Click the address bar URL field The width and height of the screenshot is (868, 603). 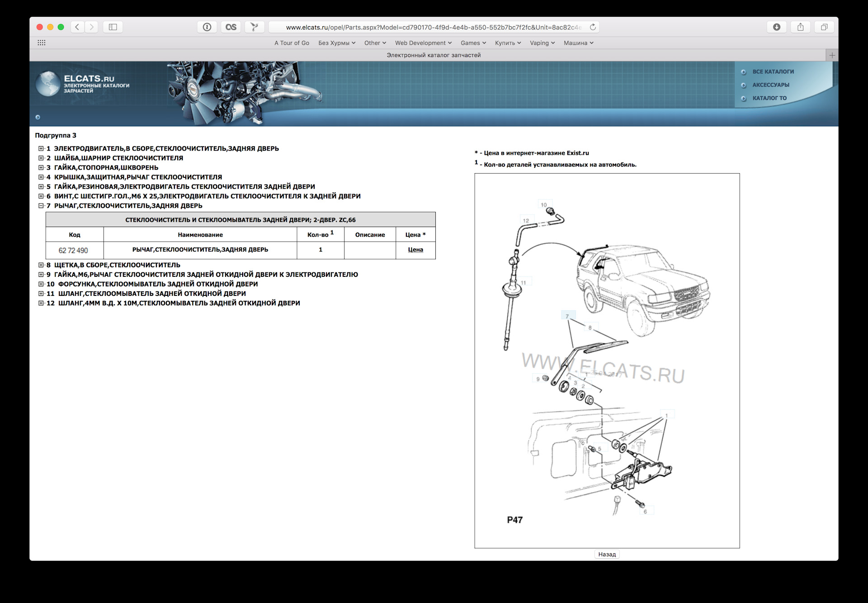coord(433,27)
